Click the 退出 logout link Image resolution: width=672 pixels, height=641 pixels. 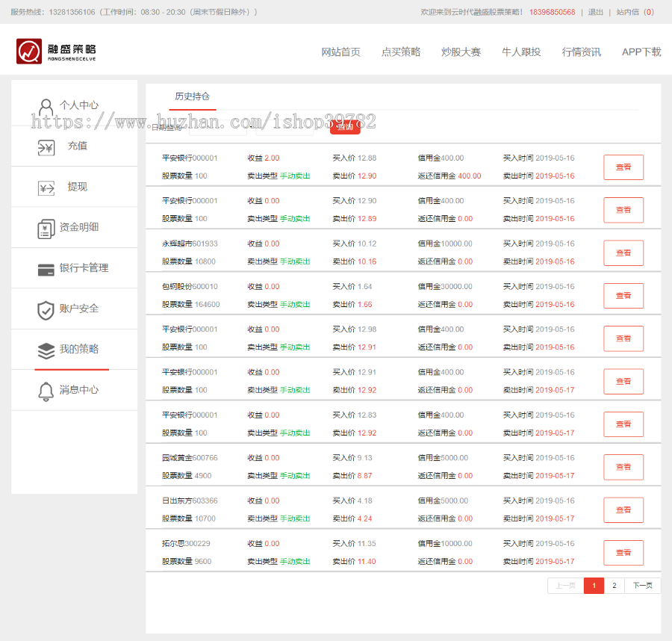click(595, 12)
